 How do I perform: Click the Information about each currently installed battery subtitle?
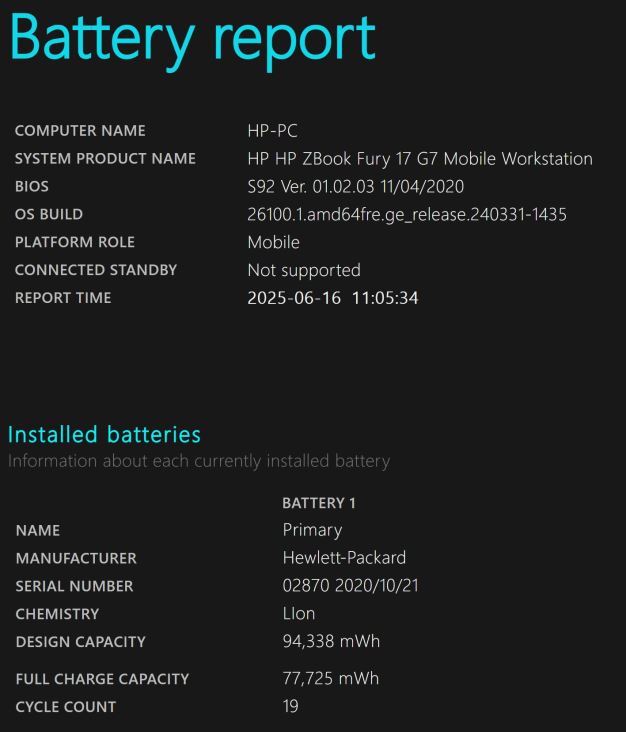[199, 461]
